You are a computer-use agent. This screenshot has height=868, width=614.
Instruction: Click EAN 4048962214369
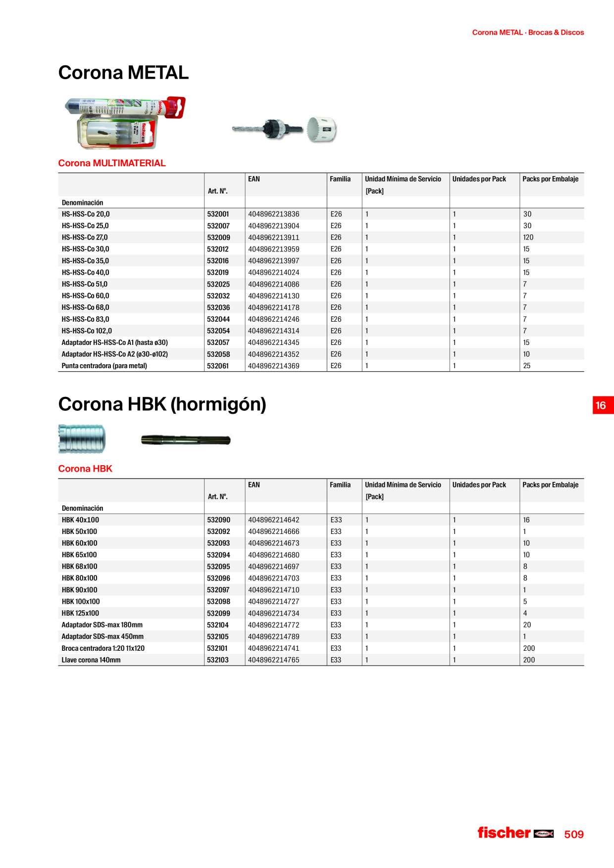point(274,366)
